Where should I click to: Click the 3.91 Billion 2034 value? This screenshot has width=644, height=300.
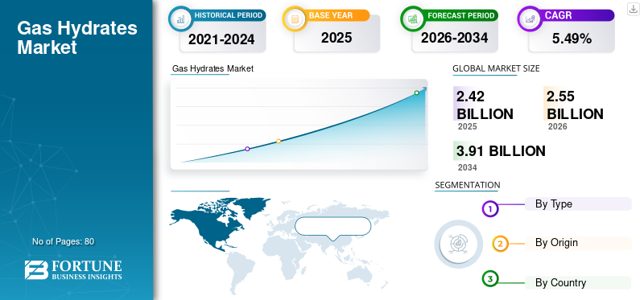pos(500,151)
